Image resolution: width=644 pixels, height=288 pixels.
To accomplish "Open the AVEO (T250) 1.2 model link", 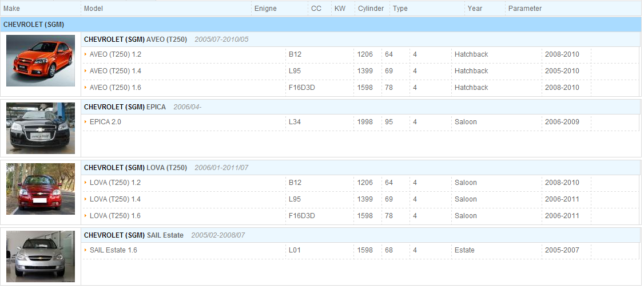I will (116, 54).
